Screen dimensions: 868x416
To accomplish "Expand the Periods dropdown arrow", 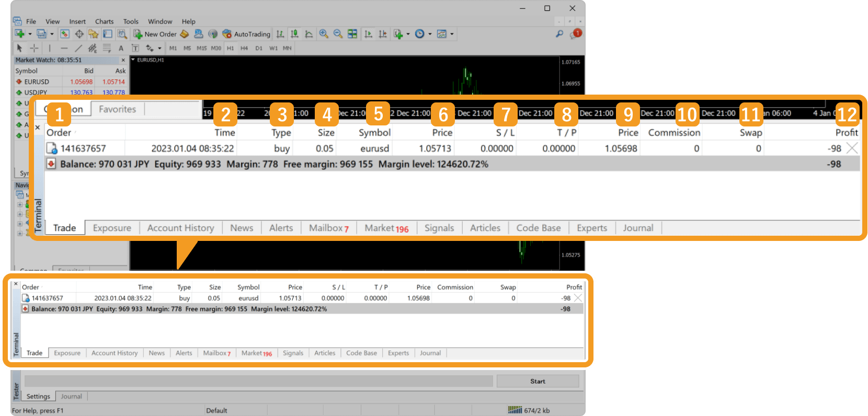I will (x=430, y=34).
